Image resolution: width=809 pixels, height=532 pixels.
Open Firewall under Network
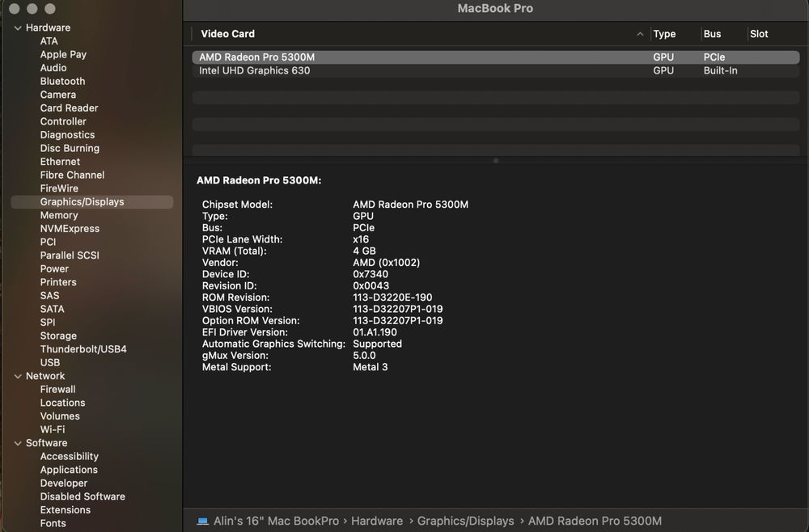(x=57, y=390)
